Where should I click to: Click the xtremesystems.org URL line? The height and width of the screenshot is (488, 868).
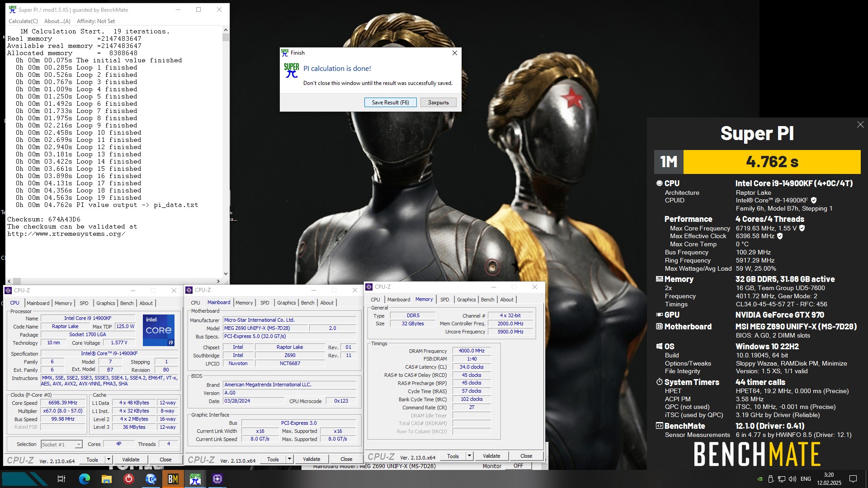click(x=66, y=234)
